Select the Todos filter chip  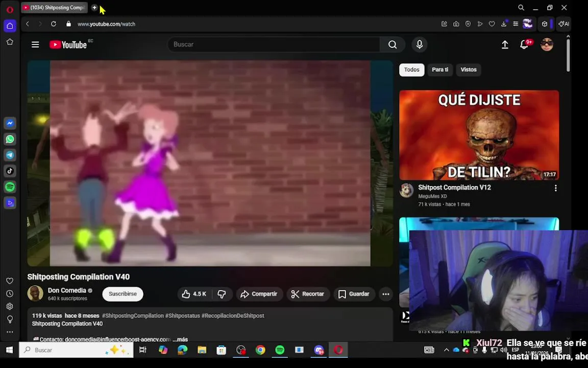point(411,70)
